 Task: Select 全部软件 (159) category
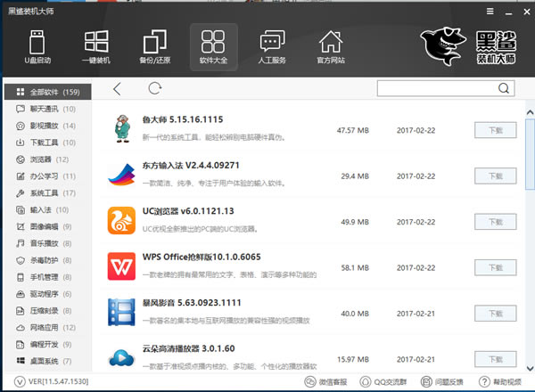[x=48, y=92]
